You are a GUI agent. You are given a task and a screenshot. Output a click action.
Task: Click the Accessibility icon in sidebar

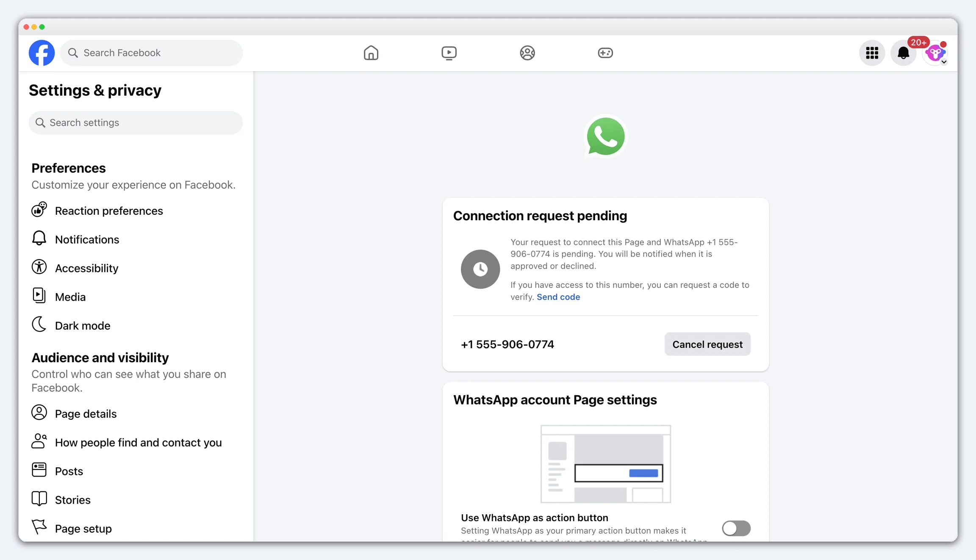[x=39, y=267]
